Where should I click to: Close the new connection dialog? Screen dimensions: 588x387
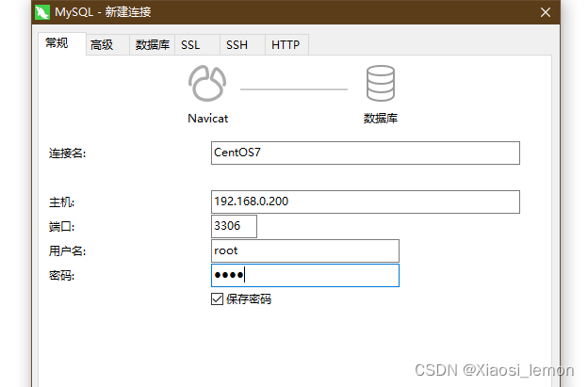pos(546,12)
